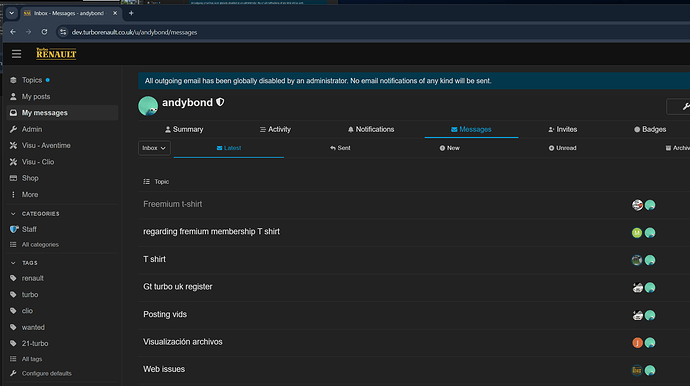Viewport: 690px width, 386px height.
Task: Click the bulk select topic icon
Action: point(147,181)
